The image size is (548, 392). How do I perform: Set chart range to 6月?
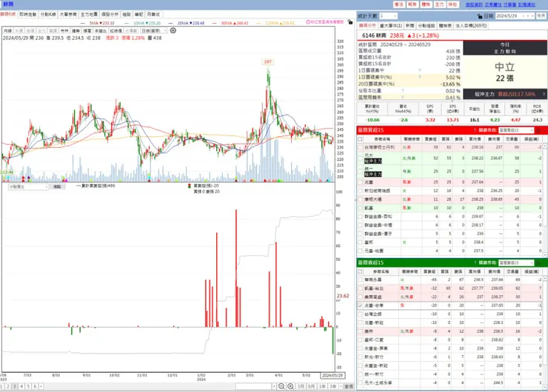[x=311, y=386]
